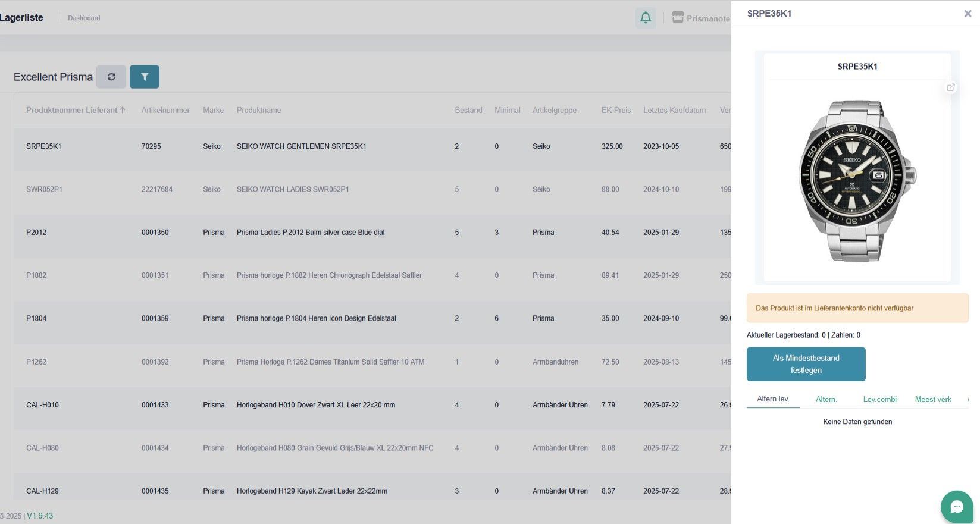Open product in new window icon
The image size is (980, 524).
(951, 87)
